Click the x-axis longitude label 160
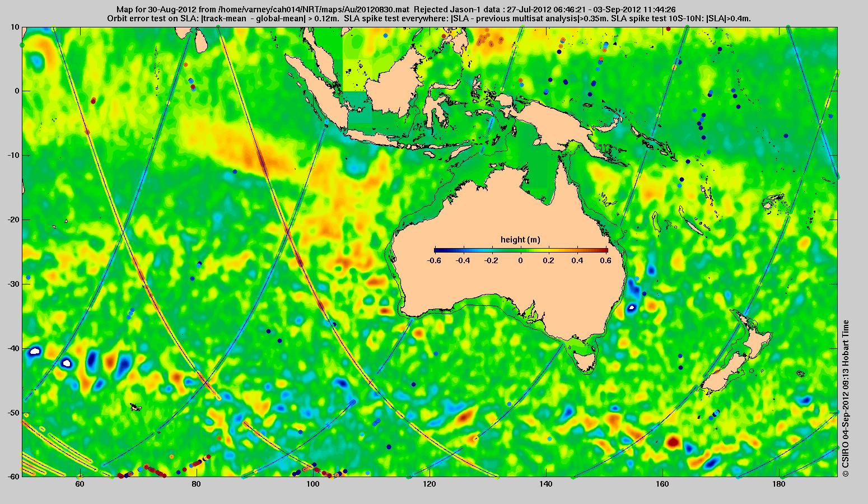Screen dimensions: 868x504 point(662,484)
